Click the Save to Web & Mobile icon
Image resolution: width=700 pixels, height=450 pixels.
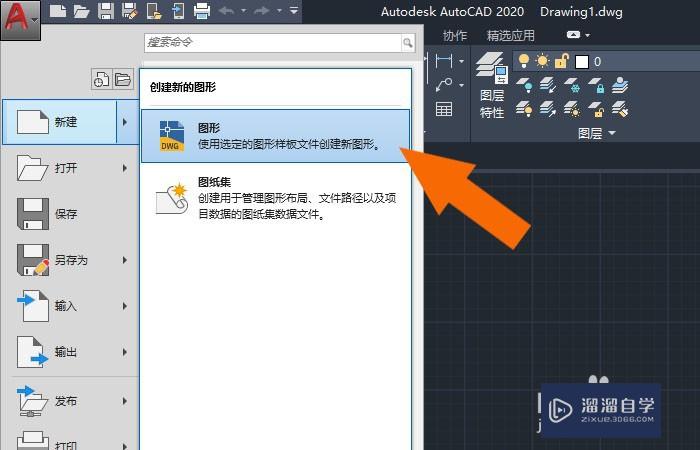click(x=178, y=11)
